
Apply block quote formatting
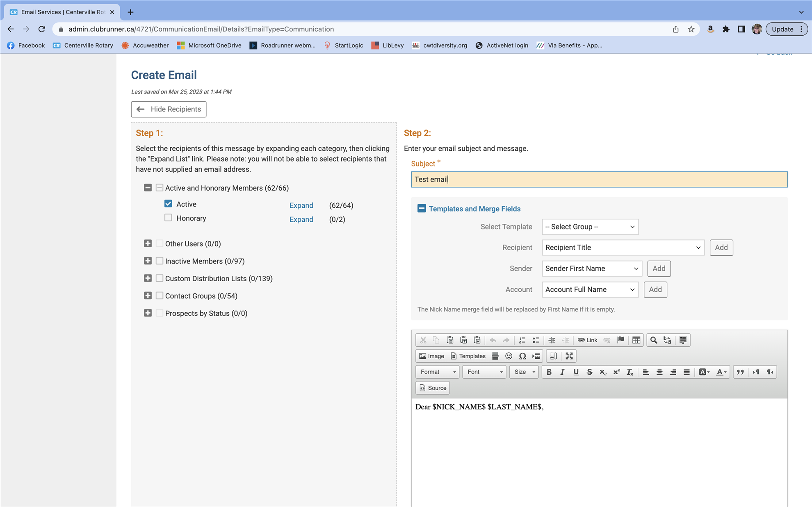740,372
